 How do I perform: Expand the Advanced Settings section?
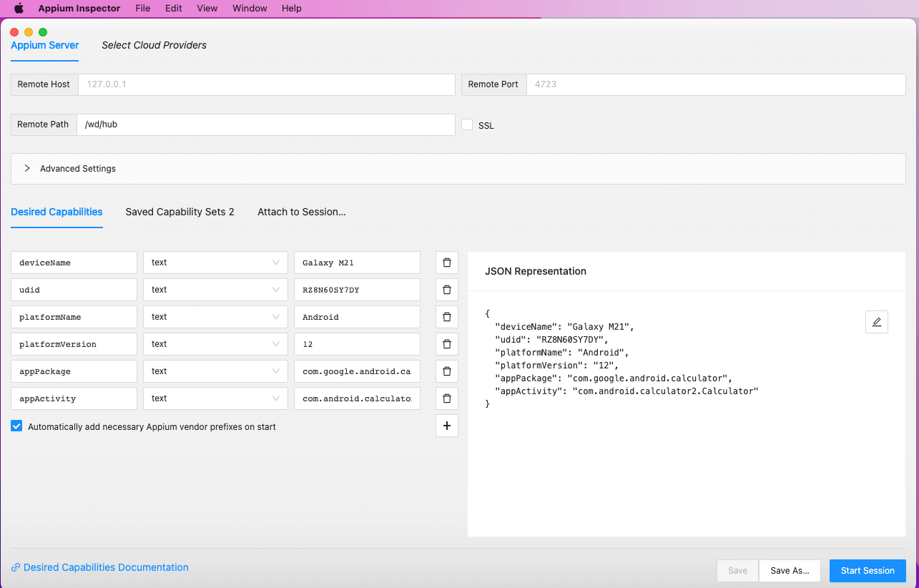point(27,169)
